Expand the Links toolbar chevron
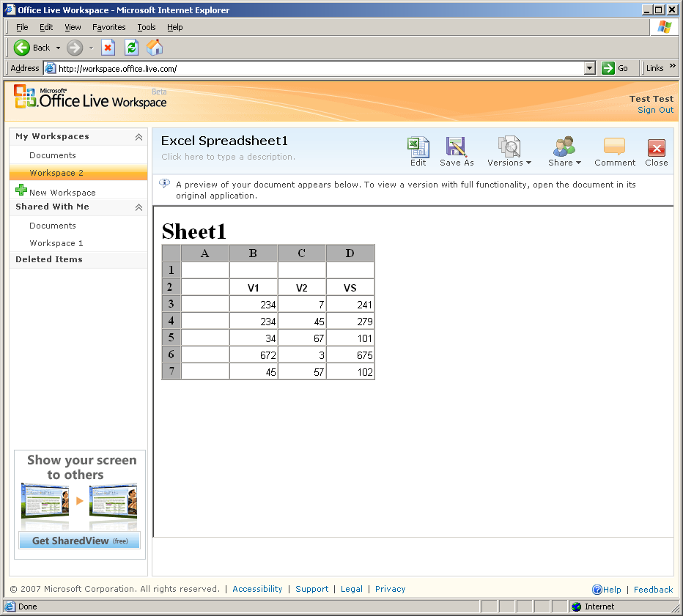 (x=673, y=66)
